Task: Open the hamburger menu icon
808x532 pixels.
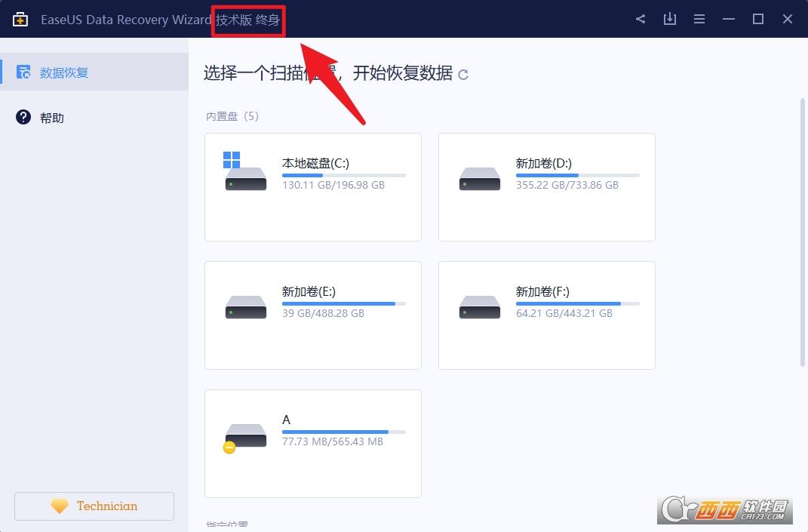Action: click(x=699, y=19)
